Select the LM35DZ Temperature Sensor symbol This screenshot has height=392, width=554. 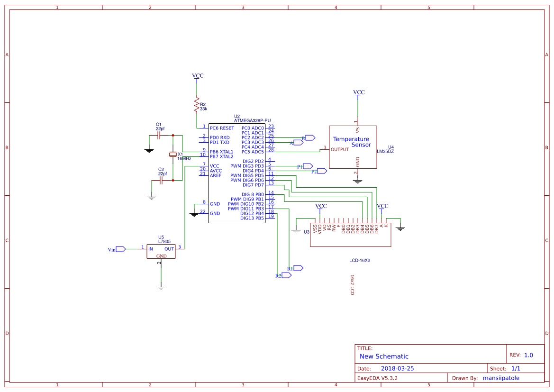coord(353,146)
